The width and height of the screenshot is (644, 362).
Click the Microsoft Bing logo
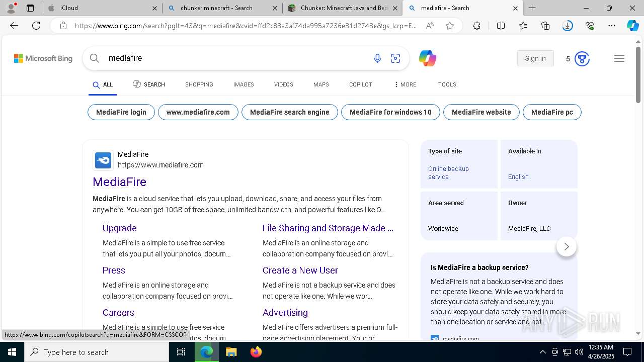(43, 58)
